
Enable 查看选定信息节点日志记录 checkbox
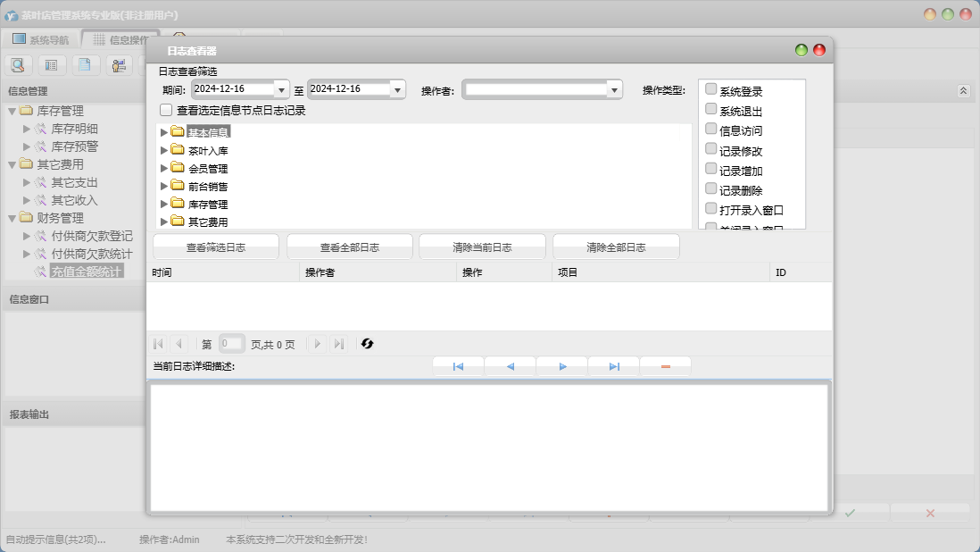(166, 111)
